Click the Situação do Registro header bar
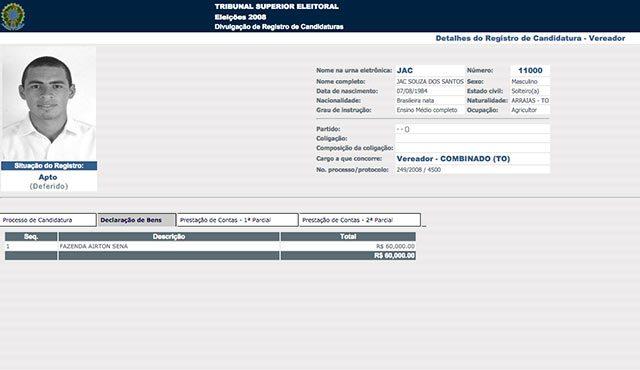640x370 pixels. pyautogui.click(x=49, y=166)
